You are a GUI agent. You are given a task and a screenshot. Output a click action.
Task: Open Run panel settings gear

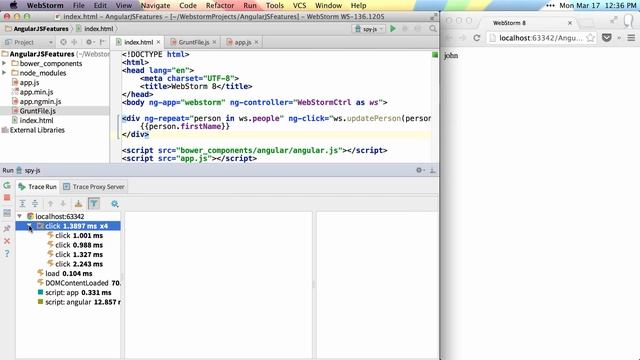[x=420, y=170]
